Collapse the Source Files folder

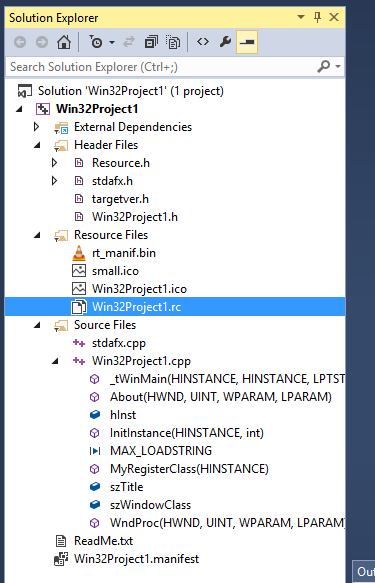pos(37,325)
